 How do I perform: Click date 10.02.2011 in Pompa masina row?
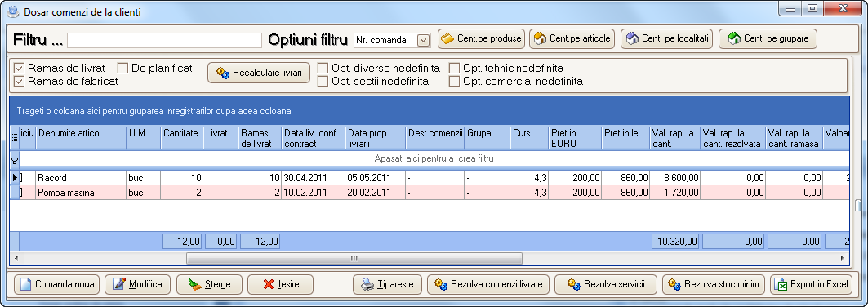click(314, 193)
